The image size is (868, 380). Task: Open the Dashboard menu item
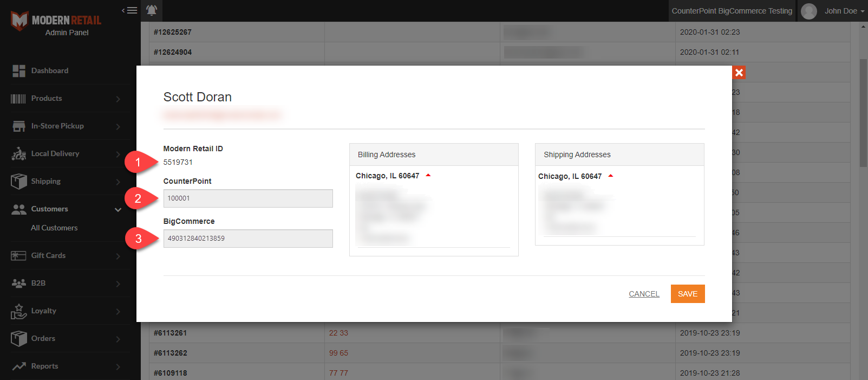[x=50, y=70]
